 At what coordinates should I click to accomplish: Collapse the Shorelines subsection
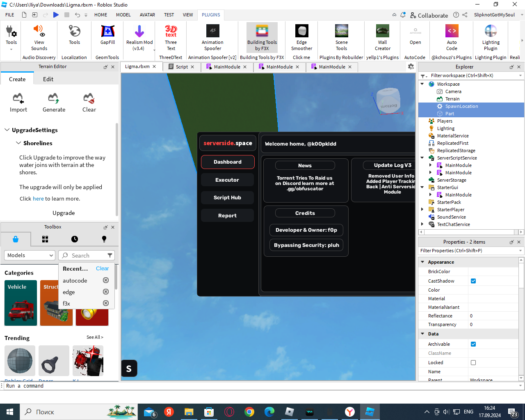(x=18, y=143)
